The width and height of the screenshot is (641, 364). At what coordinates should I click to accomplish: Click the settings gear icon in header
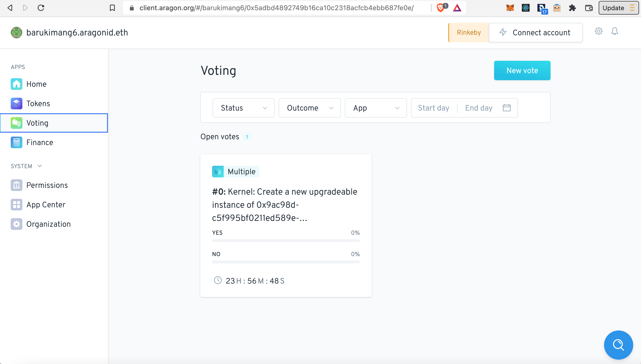click(598, 32)
